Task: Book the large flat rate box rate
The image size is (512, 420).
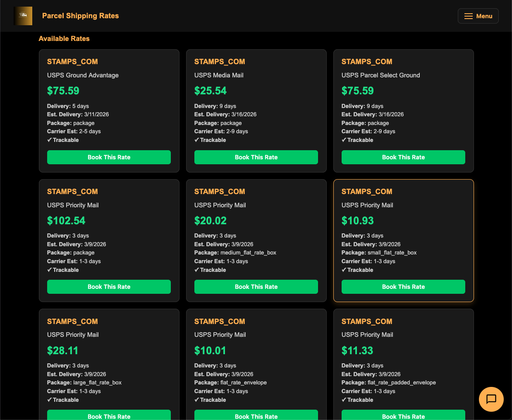Action: coord(109,416)
